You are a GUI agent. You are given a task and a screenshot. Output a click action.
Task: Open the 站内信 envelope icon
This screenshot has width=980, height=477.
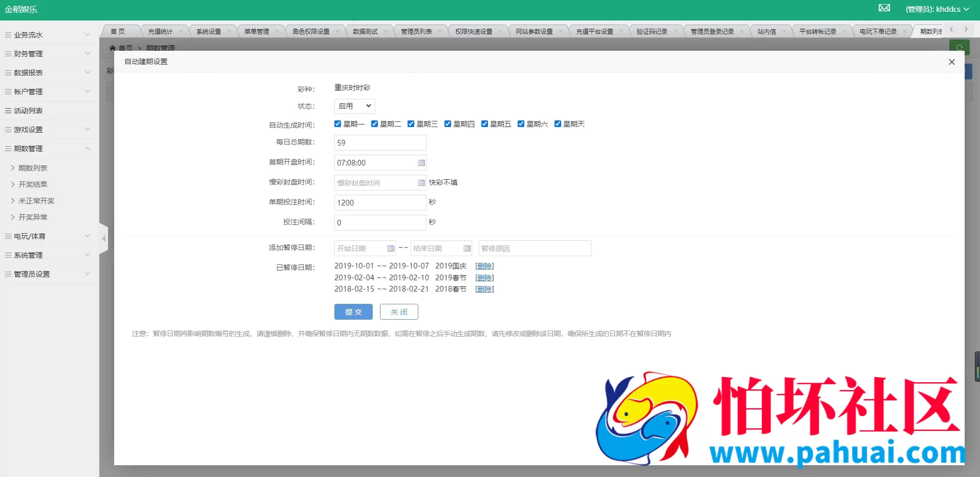(x=884, y=8)
